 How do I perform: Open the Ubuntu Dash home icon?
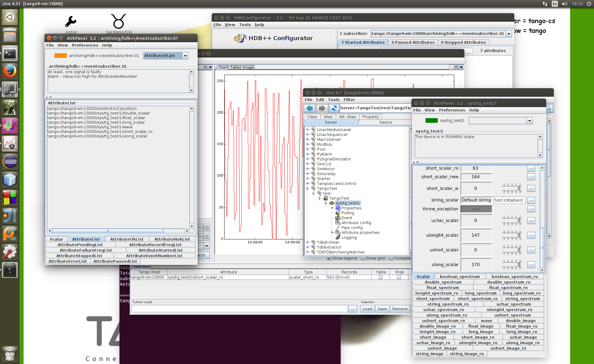pyautogui.click(x=10, y=17)
